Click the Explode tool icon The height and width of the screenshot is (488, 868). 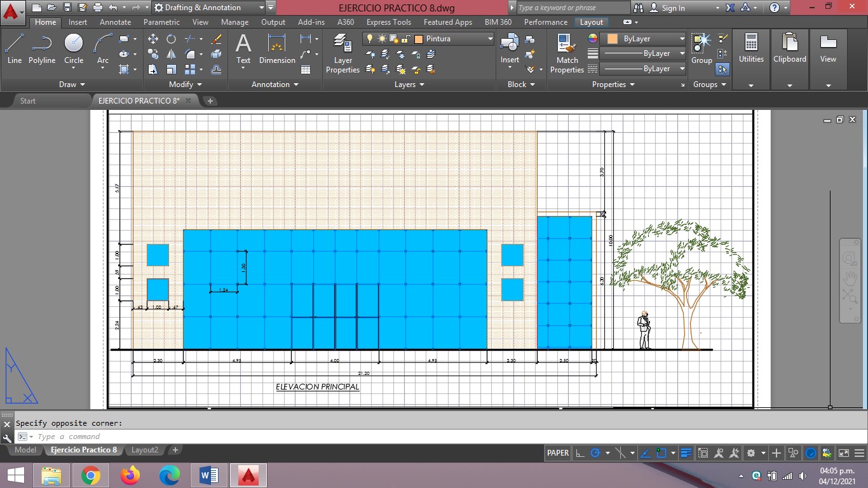click(x=216, y=54)
